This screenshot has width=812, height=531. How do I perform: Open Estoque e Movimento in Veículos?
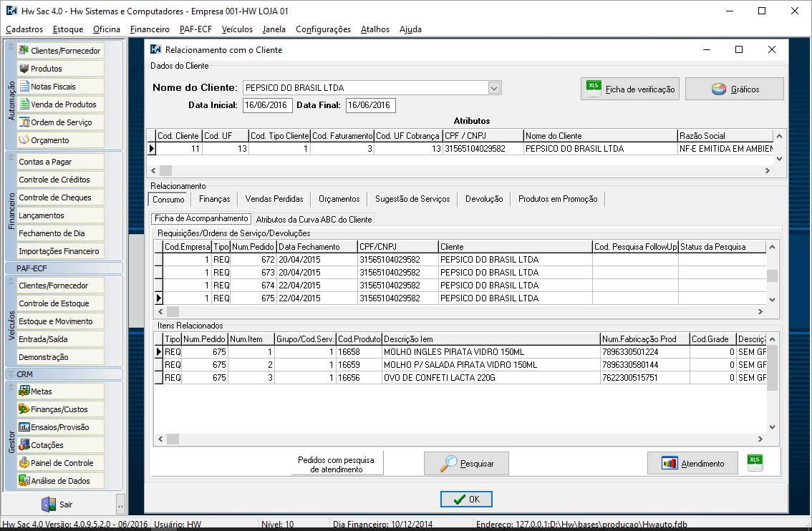(61, 321)
